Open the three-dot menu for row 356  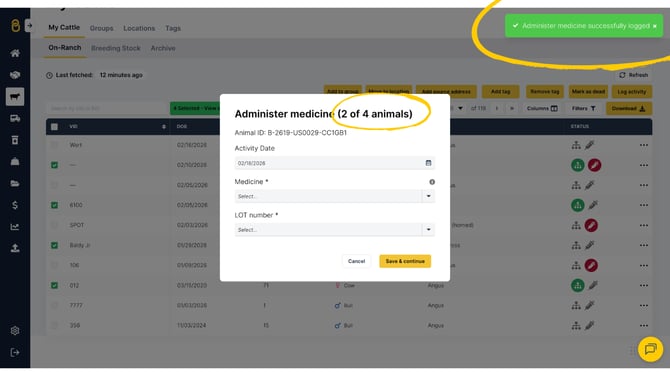coord(644,326)
